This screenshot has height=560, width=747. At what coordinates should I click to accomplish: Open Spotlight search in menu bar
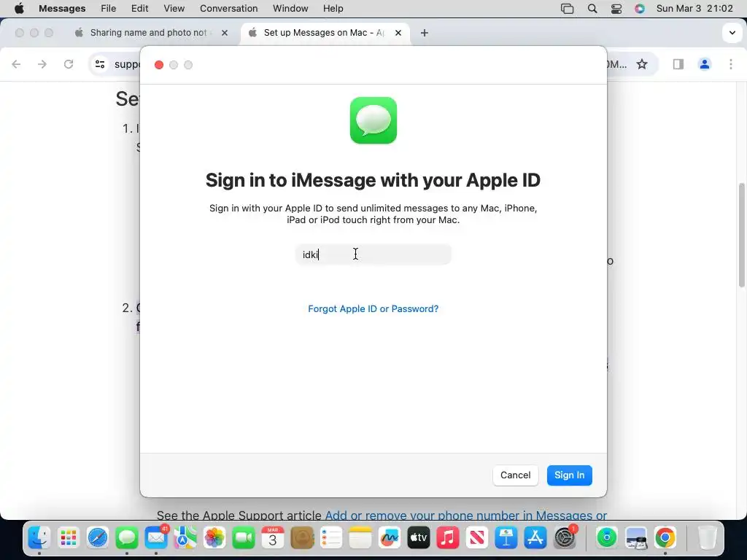pos(592,9)
